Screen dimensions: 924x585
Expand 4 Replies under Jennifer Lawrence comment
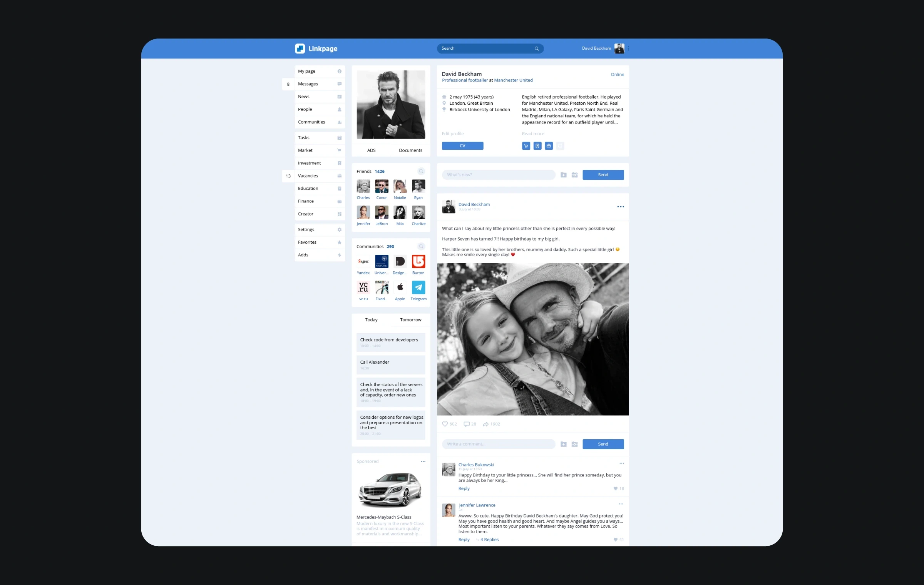tap(489, 540)
